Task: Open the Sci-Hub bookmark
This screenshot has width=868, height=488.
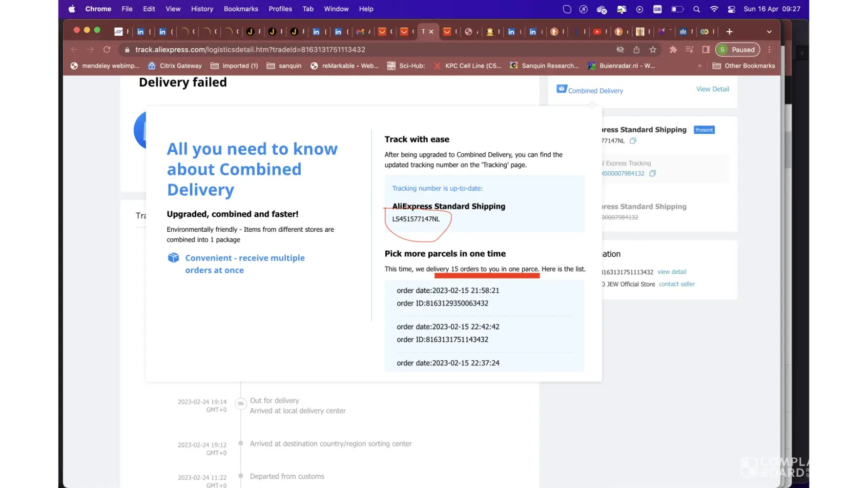Action: pyautogui.click(x=406, y=66)
